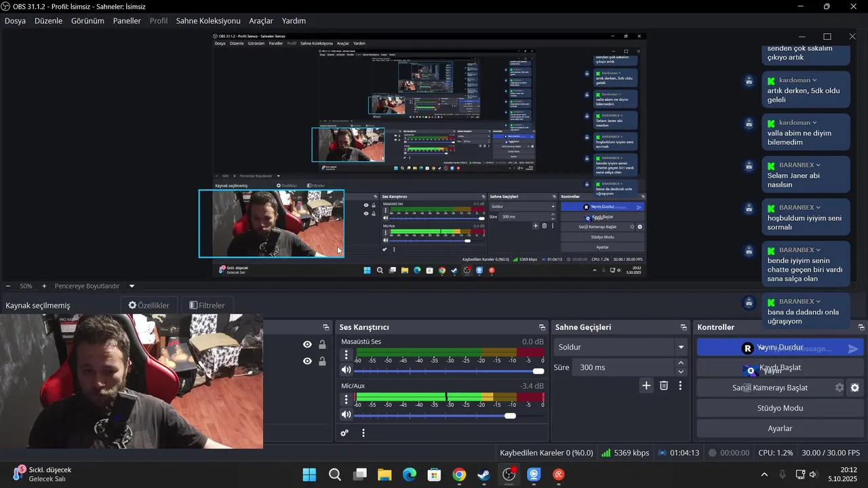Open Ayarlar settings
This screenshot has width=868, height=488.
[780, 428]
